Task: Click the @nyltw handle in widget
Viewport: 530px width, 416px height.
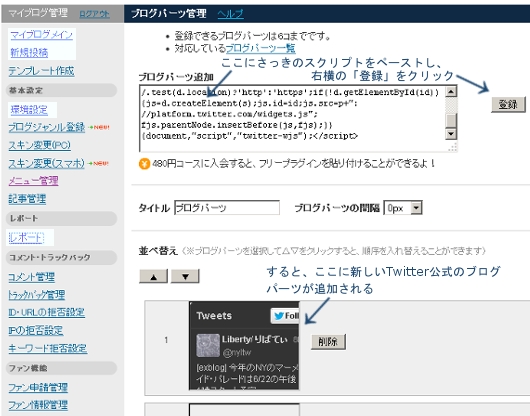Action: [237, 352]
